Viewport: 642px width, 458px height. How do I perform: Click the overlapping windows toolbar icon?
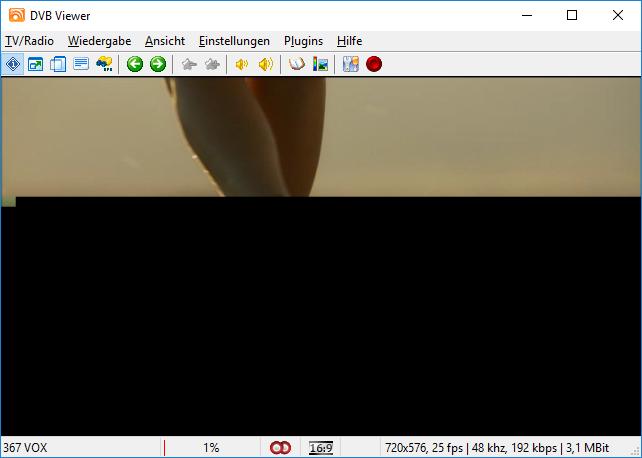click(x=58, y=64)
